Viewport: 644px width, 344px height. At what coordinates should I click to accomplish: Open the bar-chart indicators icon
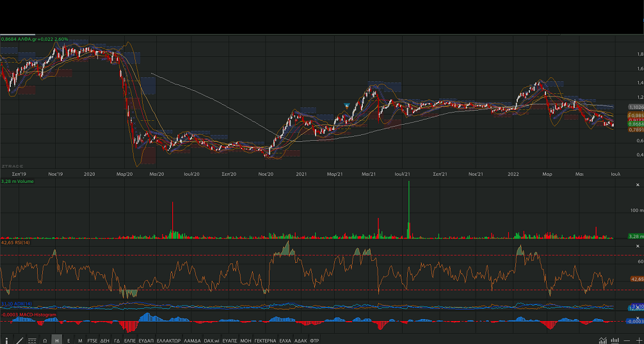615,340
